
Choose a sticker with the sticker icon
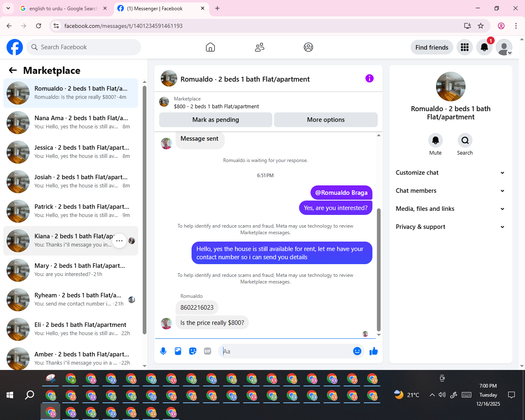[x=193, y=351]
